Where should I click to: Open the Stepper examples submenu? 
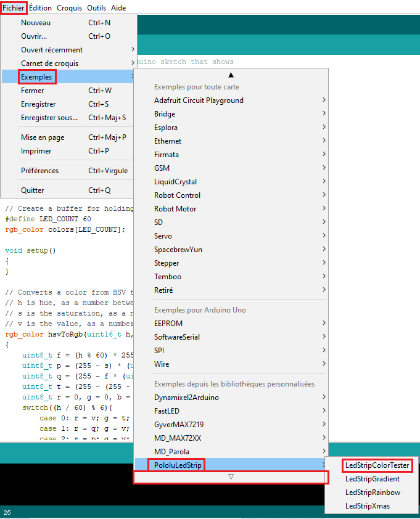click(231, 263)
